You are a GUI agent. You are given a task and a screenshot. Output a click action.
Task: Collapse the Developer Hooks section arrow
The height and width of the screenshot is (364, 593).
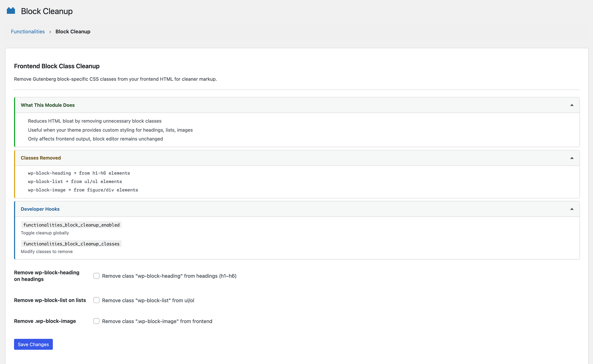click(572, 209)
